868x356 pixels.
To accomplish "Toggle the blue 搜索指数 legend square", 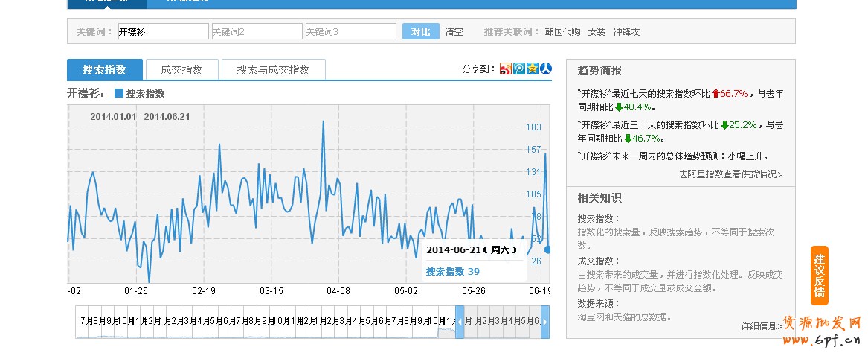I will coord(118,94).
